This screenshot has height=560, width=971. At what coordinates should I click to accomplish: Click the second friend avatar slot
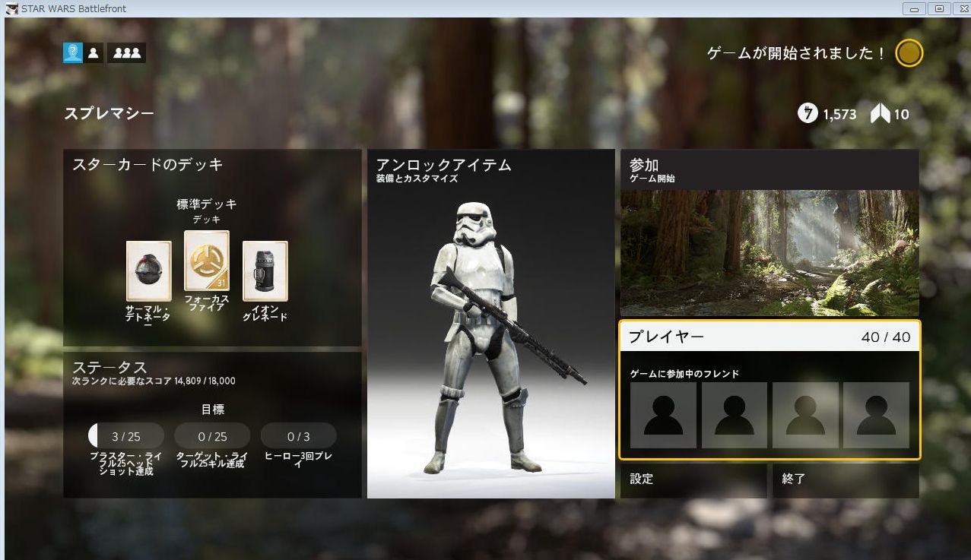coord(735,415)
